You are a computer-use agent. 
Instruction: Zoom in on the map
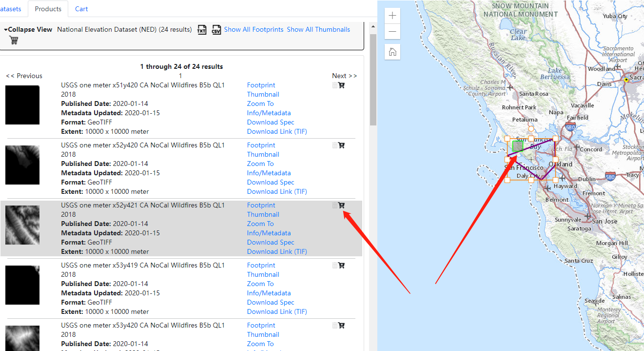click(x=392, y=16)
